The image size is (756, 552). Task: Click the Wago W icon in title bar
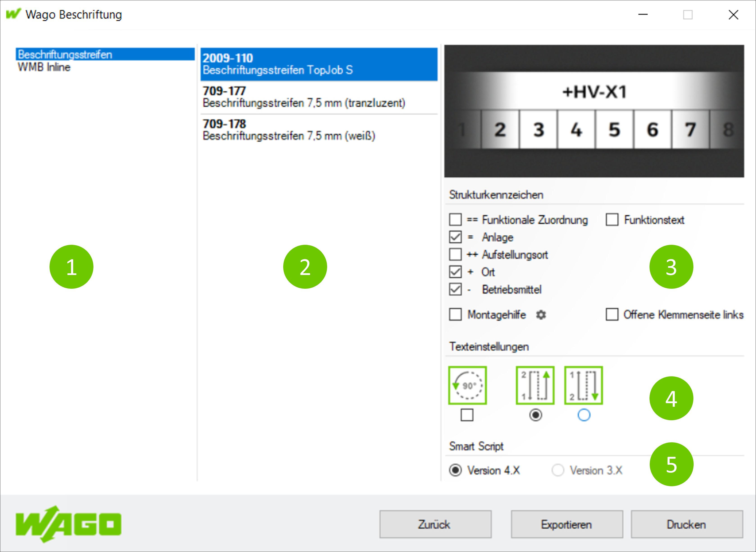click(x=13, y=14)
